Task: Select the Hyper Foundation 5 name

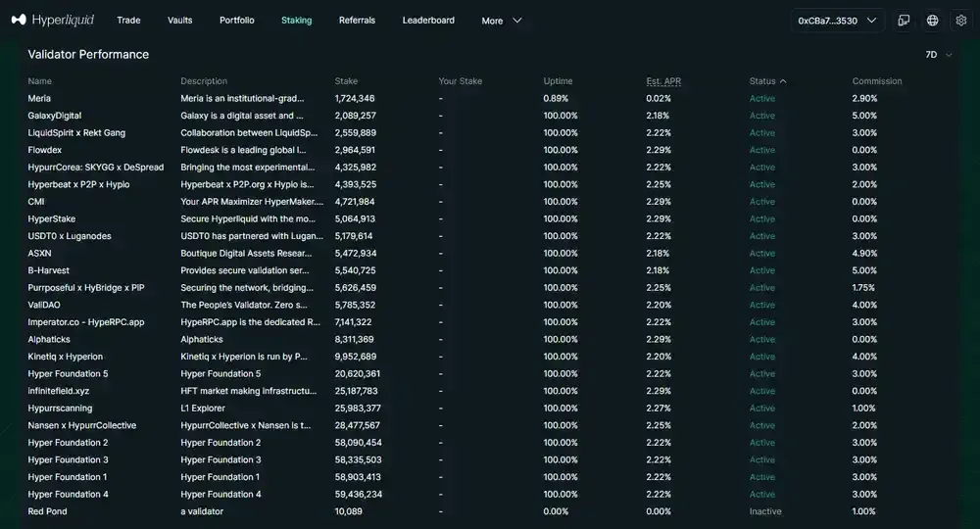Action: (x=69, y=373)
